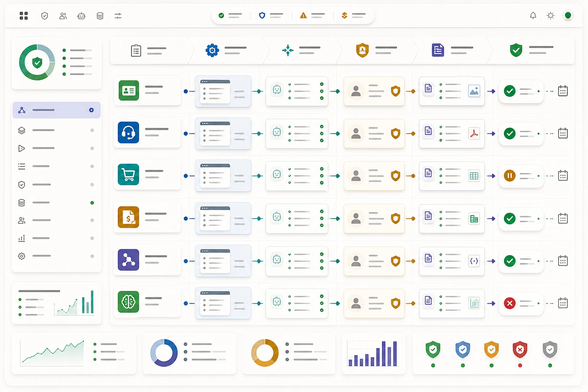Viewport: 588px width, 392px height.
Task: Select the robot icon in top toolbar
Action: click(81, 16)
